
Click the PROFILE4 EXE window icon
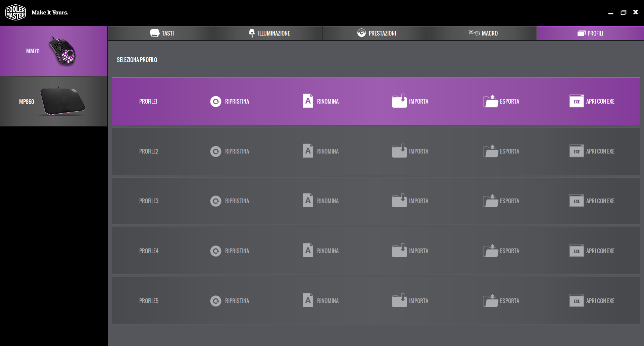tap(577, 250)
